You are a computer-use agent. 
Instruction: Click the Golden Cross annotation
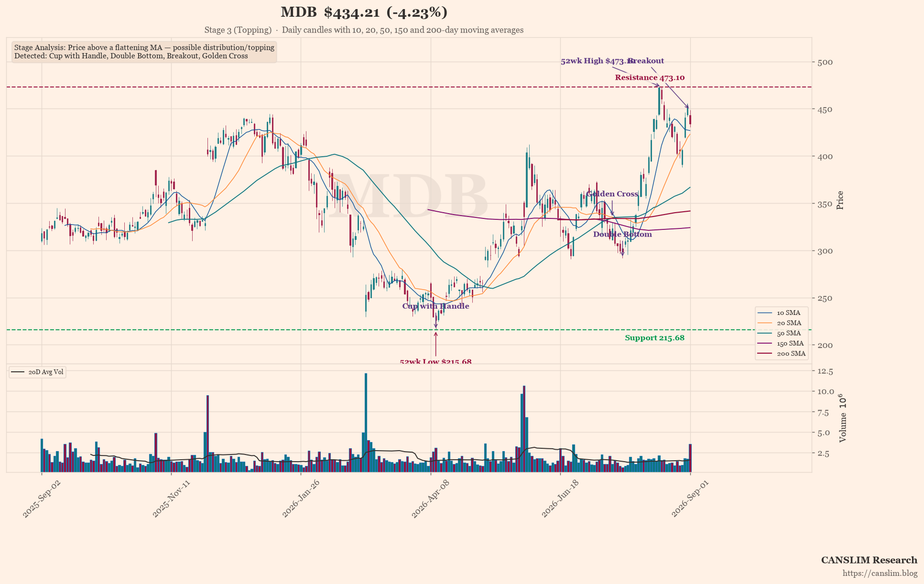612,194
